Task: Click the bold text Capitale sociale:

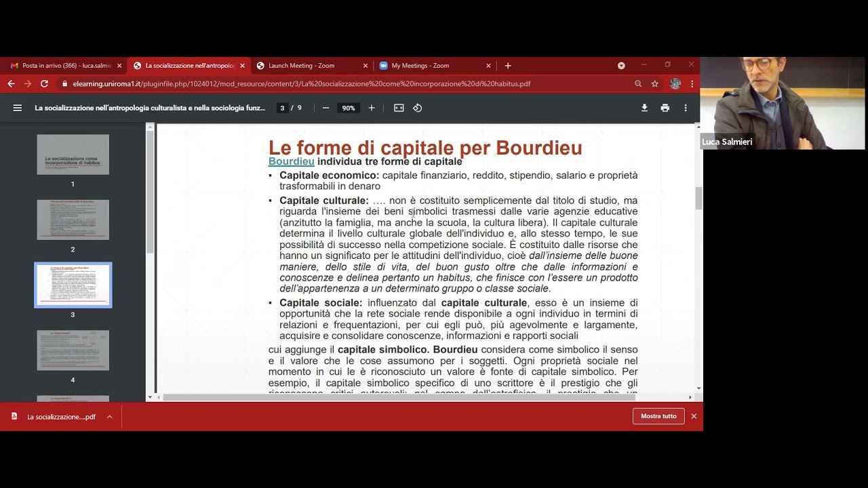Action: pyautogui.click(x=321, y=303)
